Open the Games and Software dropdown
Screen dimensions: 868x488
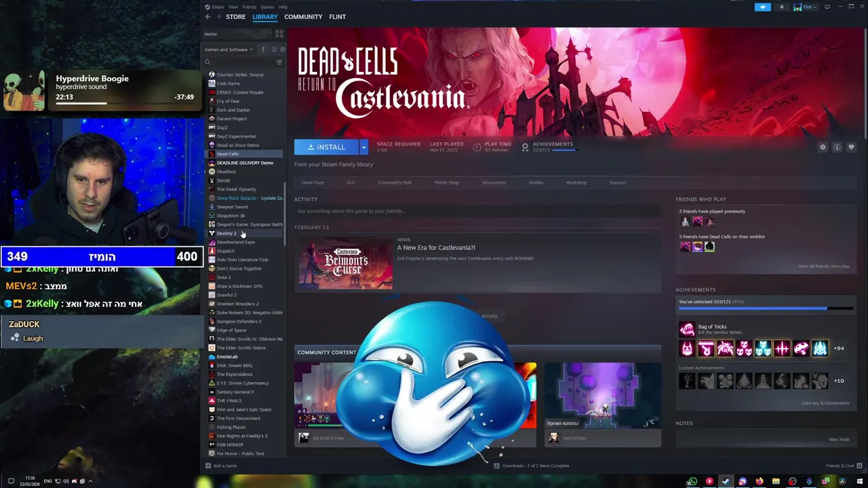click(229, 49)
